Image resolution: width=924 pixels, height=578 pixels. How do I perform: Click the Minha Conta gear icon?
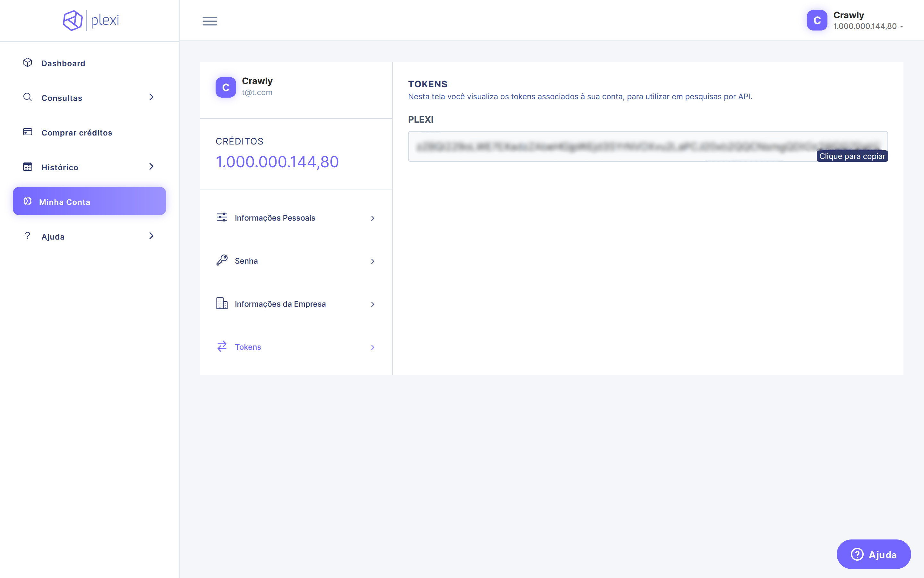pyautogui.click(x=28, y=201)
